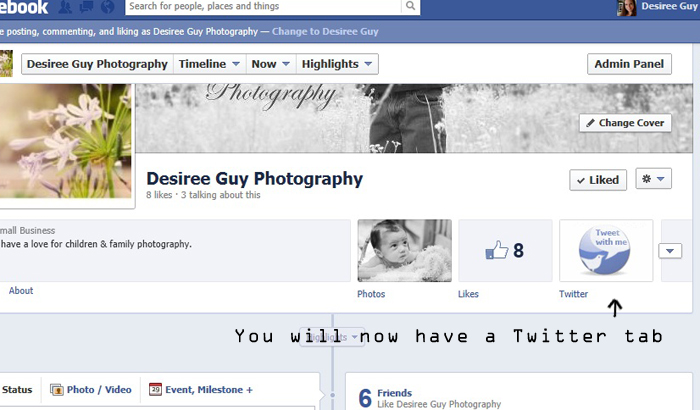Open the Likes label link
This screenshot has height=410, width=700.
(x=468, y=294)
